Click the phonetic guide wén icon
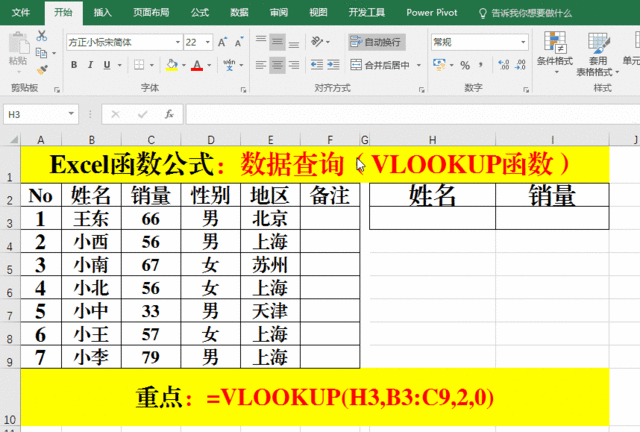This screenshot has height=432, width=640. point(229,65)
